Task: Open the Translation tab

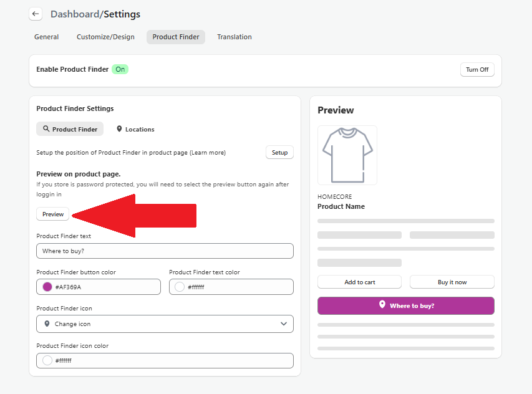Action: tap(234, 37)
